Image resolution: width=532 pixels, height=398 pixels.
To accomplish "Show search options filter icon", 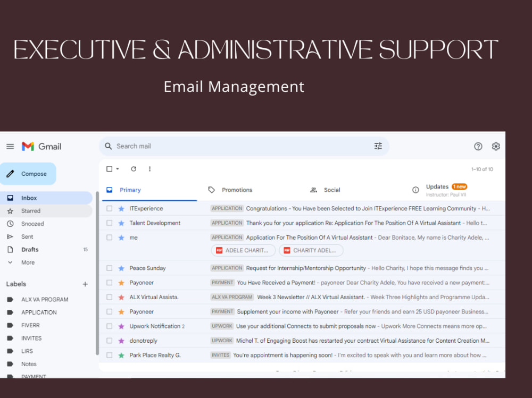I will point(378,146).
